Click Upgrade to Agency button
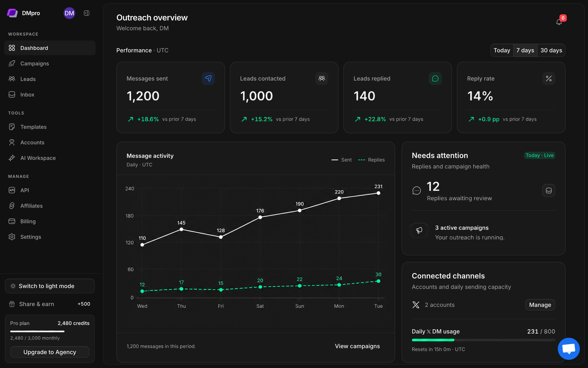The height and width of the screenshot is (368, 588). point(50,352)
